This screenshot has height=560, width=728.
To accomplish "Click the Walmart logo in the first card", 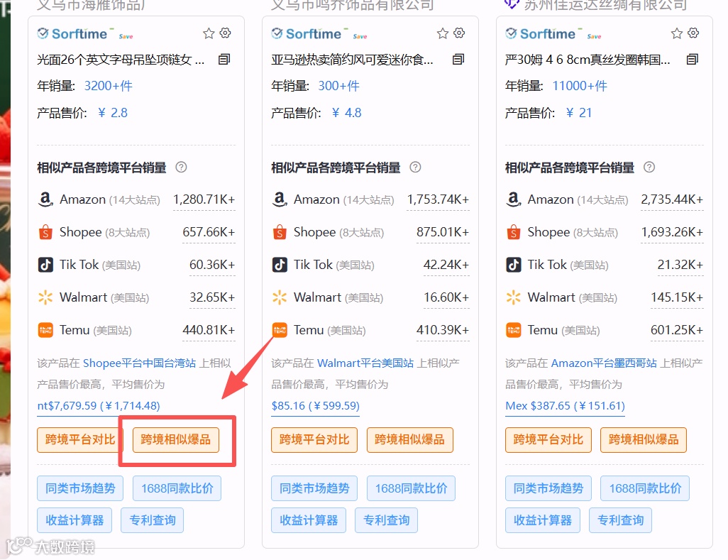I will 45,297.
